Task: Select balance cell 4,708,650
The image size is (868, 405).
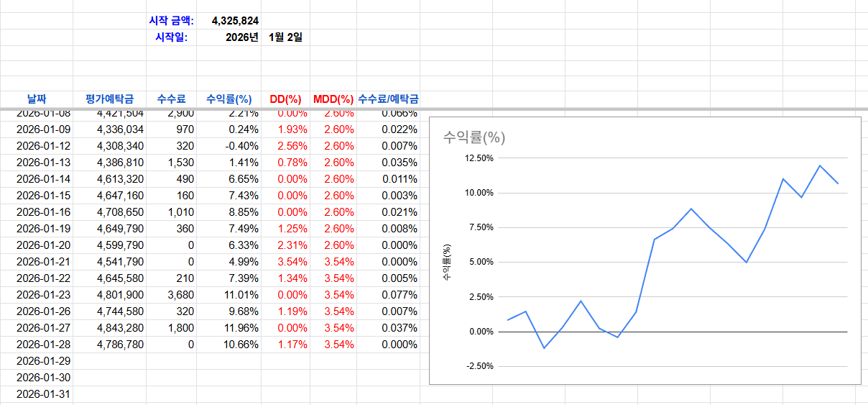Action: tap(109, 212)
